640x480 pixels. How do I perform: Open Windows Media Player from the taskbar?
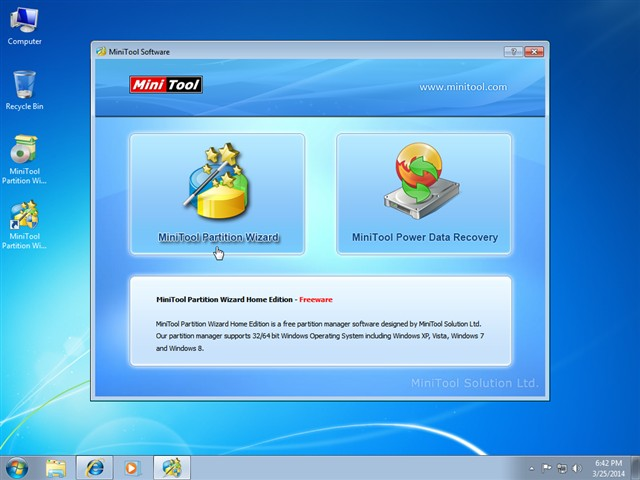pos(131,468)
